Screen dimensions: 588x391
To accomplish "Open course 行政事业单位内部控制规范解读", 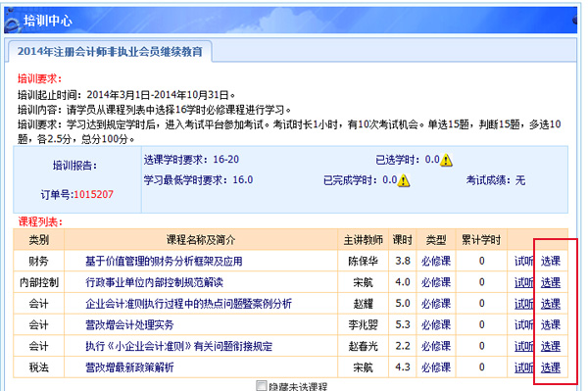I will coord(154,282).
